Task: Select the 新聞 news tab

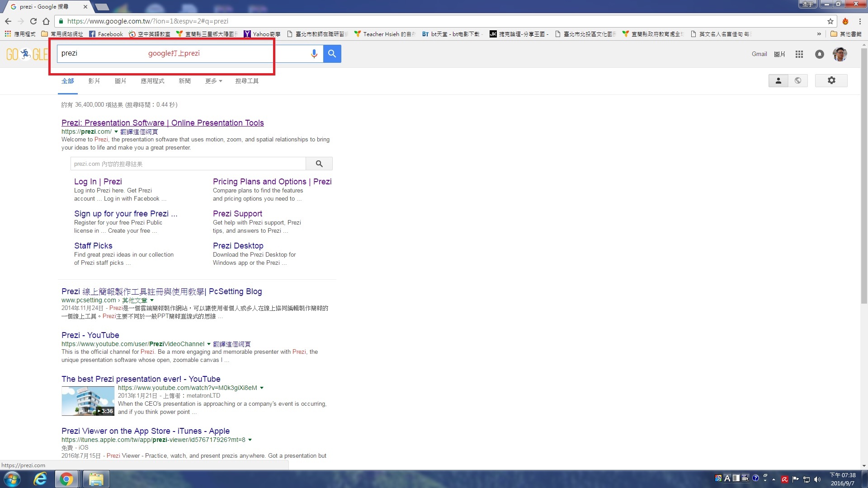Action: click(184, 81)
